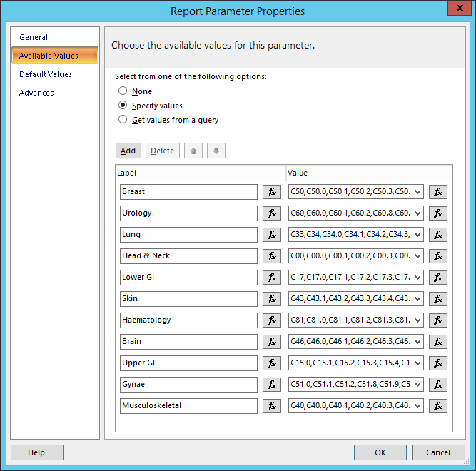Image resolution: width=476 pixels, height=471 pixels.
Task: Expand the Lung value dropdown
Action: tap(417, 235)
